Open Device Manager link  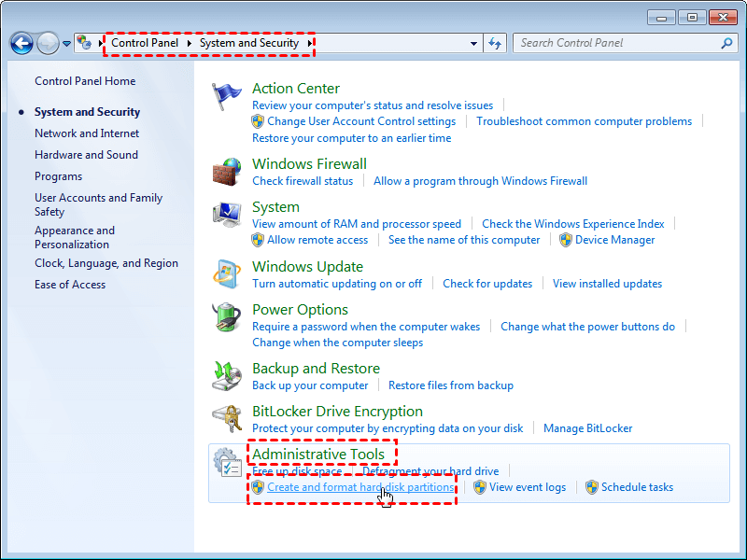tap(614, 240)
